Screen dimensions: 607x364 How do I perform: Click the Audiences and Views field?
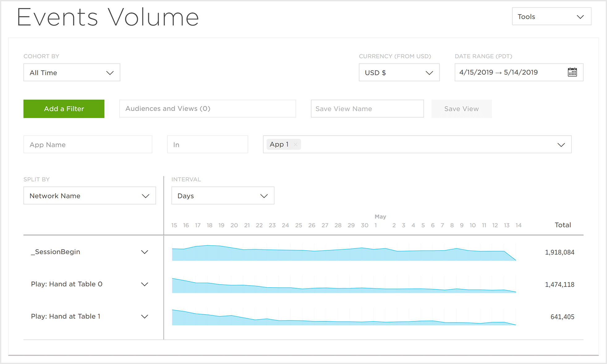pyautogui.click(x=207, y=109)
